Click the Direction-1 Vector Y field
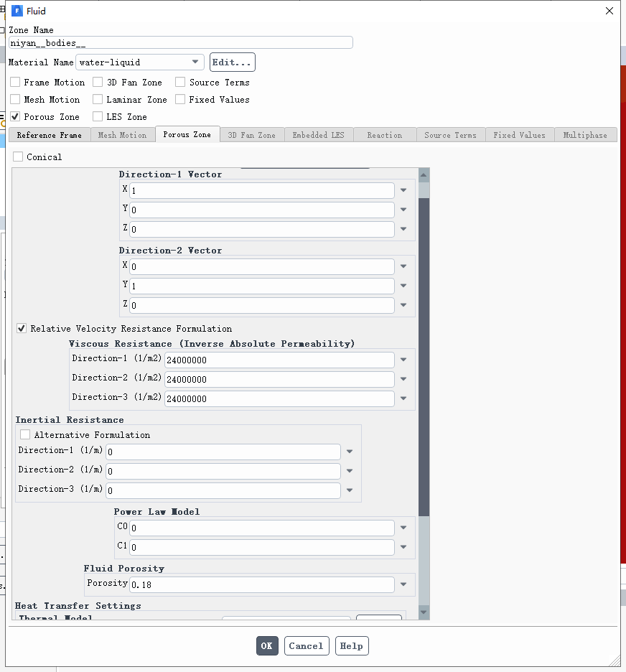 pos(262,210)
